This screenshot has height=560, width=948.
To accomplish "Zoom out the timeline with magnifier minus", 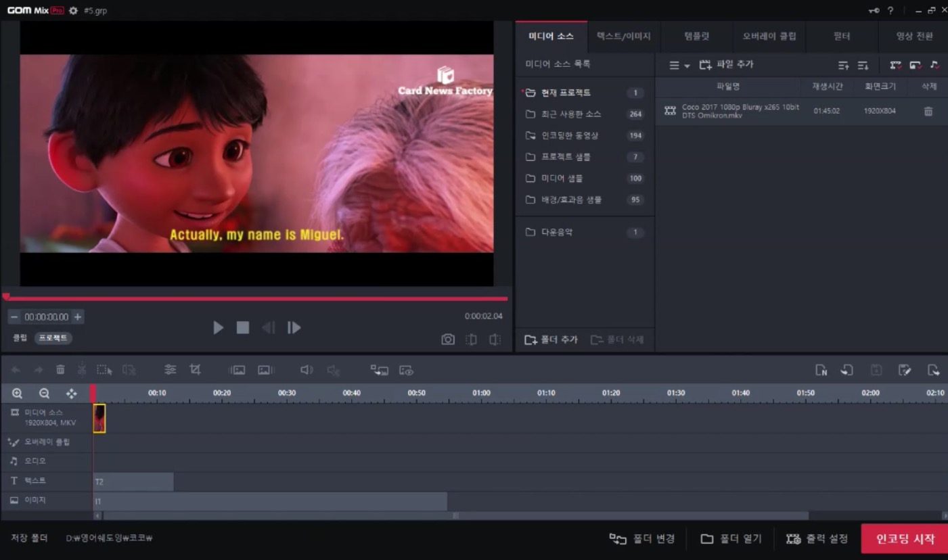I will point(44,393).
